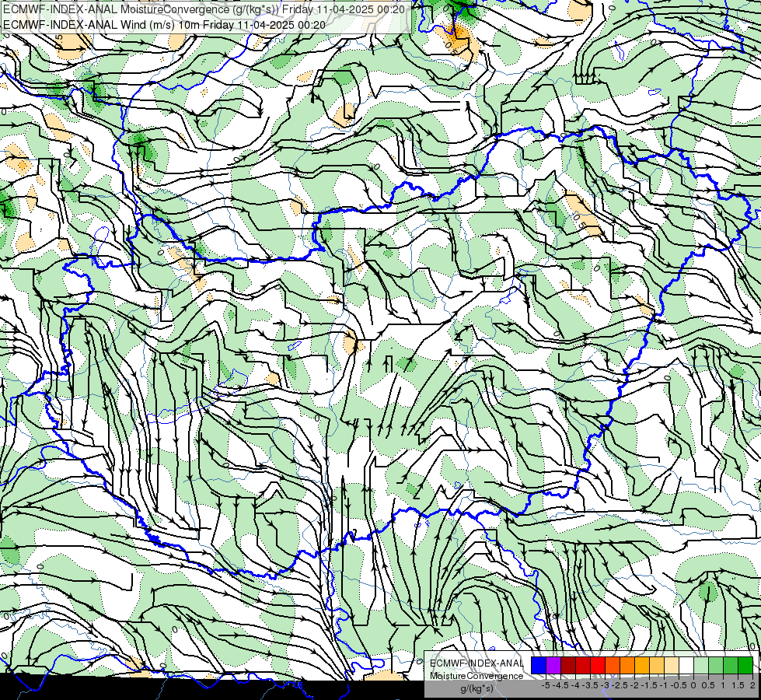Click the -4.5 tick label in the legend
Viewport: 761px width, 700px height.
(x=560, y=685)
